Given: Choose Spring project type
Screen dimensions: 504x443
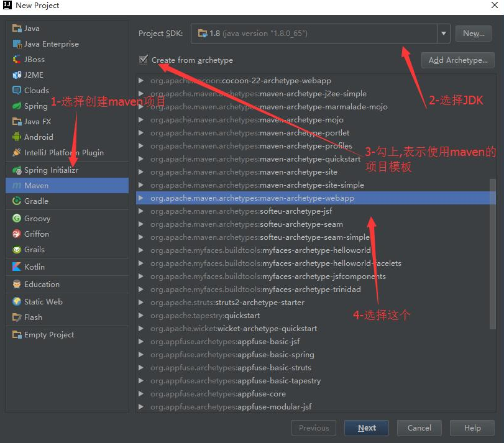Looking at the screenshot, I should click(67, 106).
